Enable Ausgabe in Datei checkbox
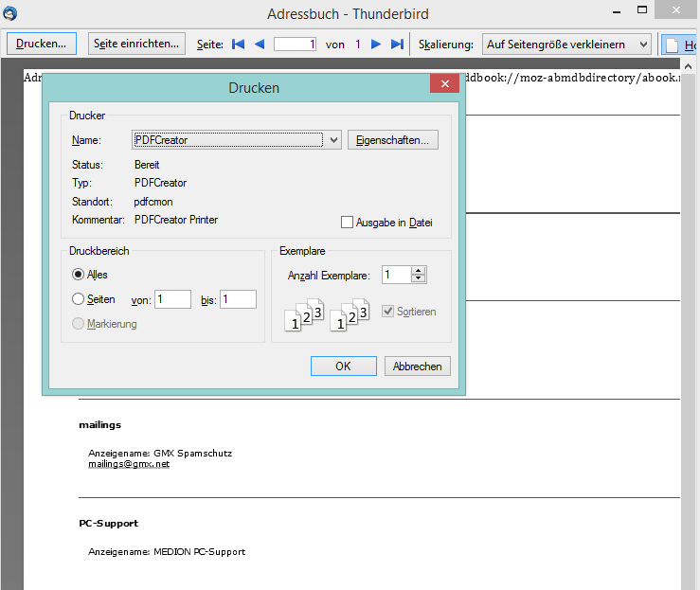 click(347, 223)
